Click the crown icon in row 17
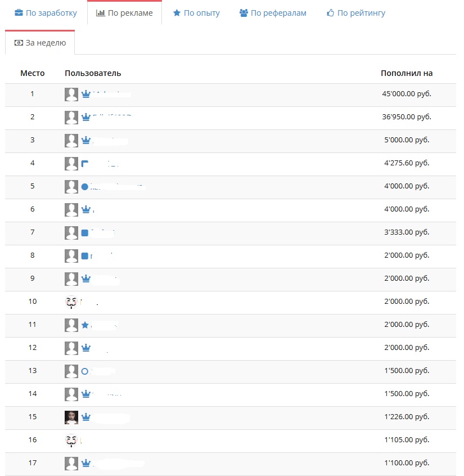 point(86,463)
